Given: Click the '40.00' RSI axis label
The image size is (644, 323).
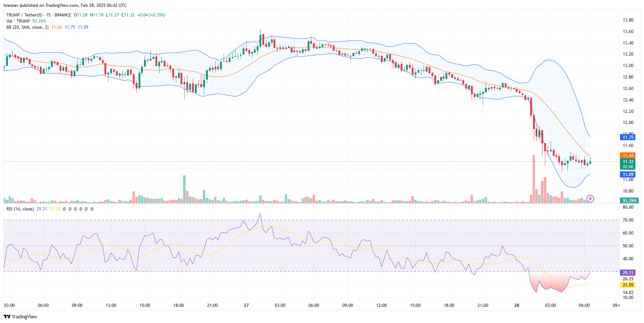Looking at the screenshot, I should pyautogui.click(x=628, y=259).
